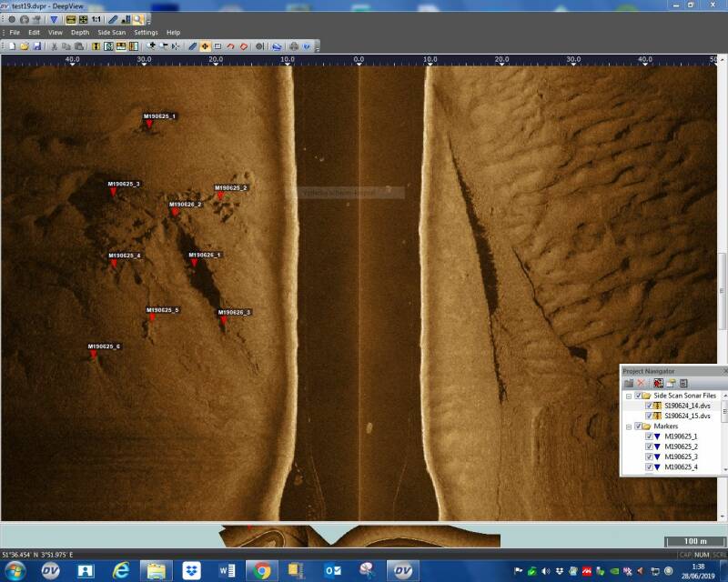Open the Depth menu
This screenshot has height=582, width=728.
pos(80,33)
